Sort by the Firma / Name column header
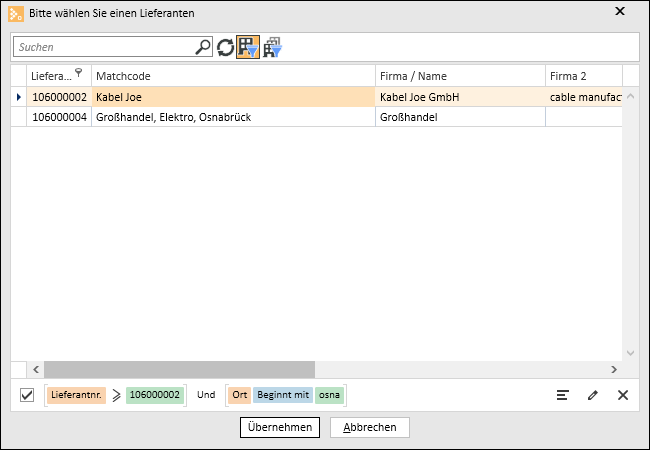650x450 pixels. [x=459, y=76]
